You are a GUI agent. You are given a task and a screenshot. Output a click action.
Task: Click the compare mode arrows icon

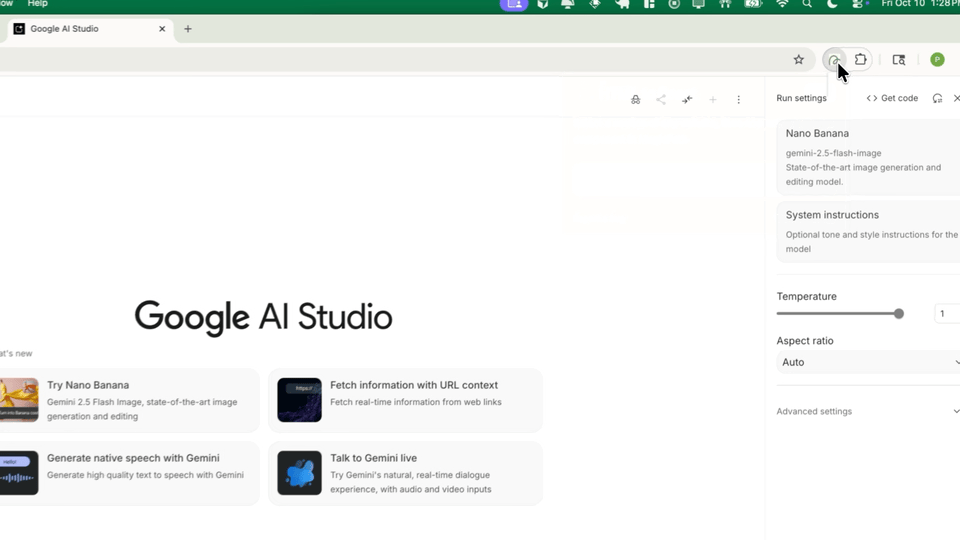pyautogui.click(x=687, y=100)
